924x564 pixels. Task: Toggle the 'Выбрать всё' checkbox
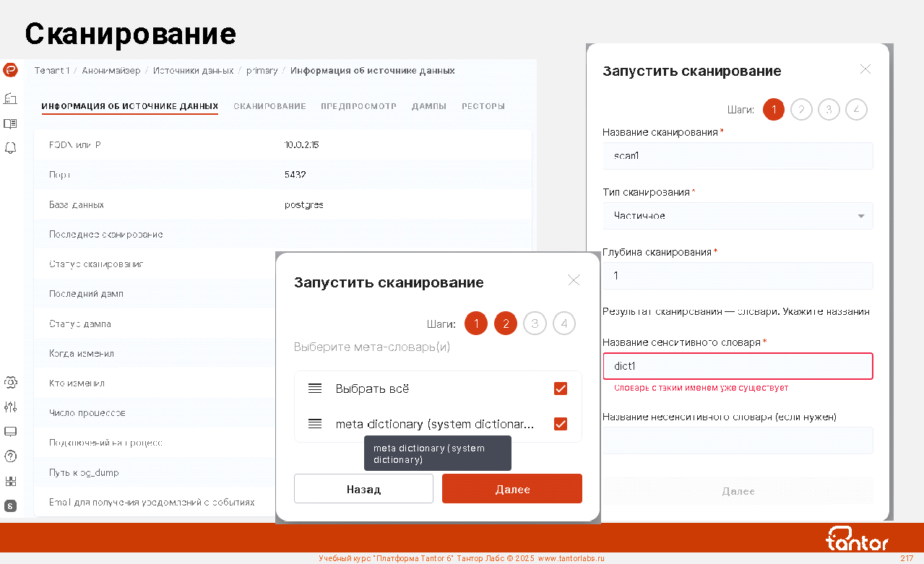(560, 389)
